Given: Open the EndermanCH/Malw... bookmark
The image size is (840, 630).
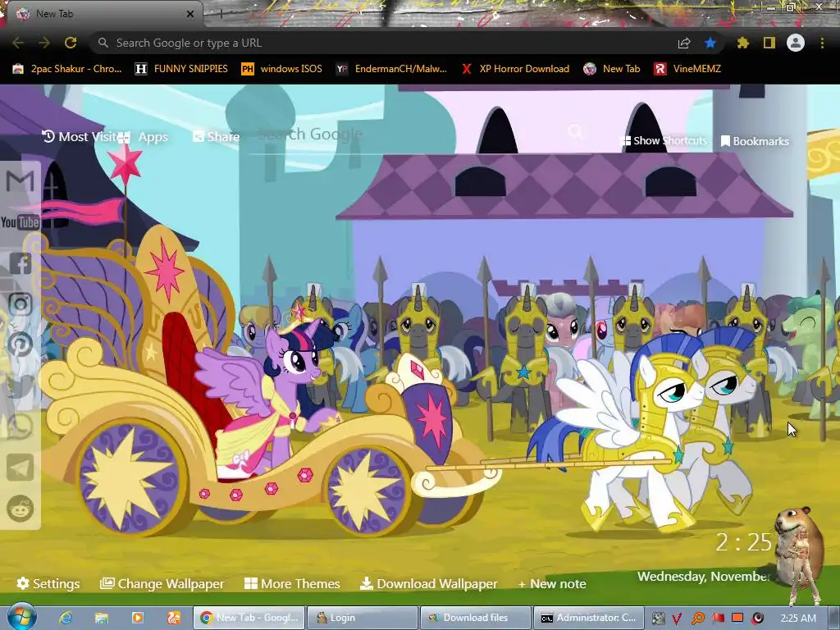Looking at the screenshot, I should [391, 69].
